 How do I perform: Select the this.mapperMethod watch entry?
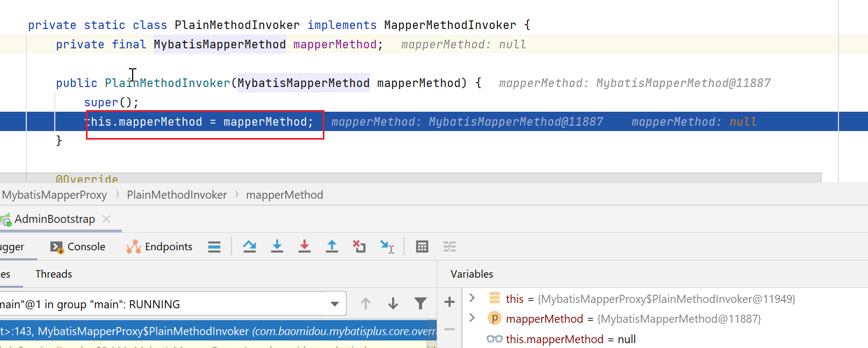(554, 339)
